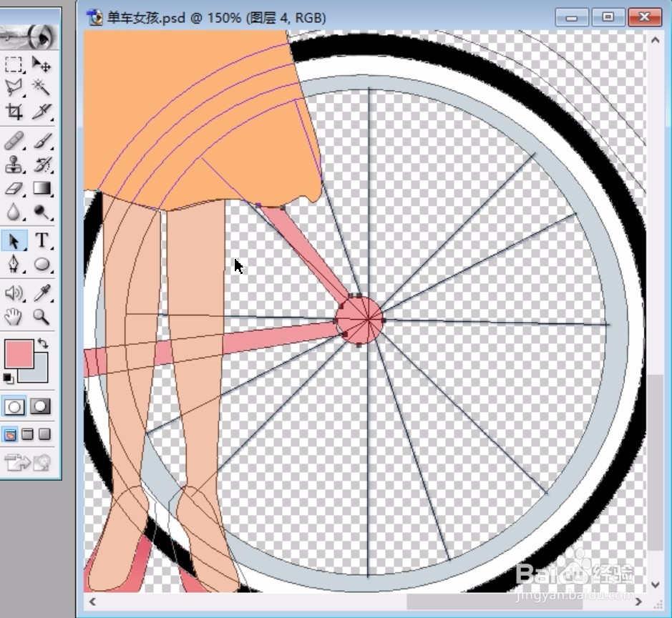Open the pink foreground color picker

tap(19, 354)
